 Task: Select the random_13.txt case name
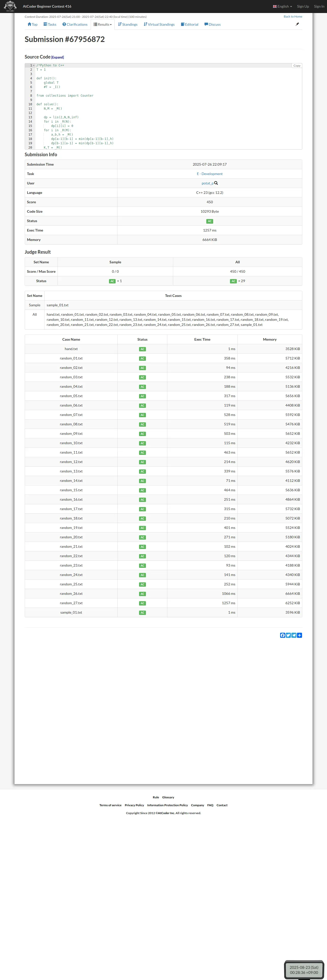pyautogui.click(x=71, y=471)
